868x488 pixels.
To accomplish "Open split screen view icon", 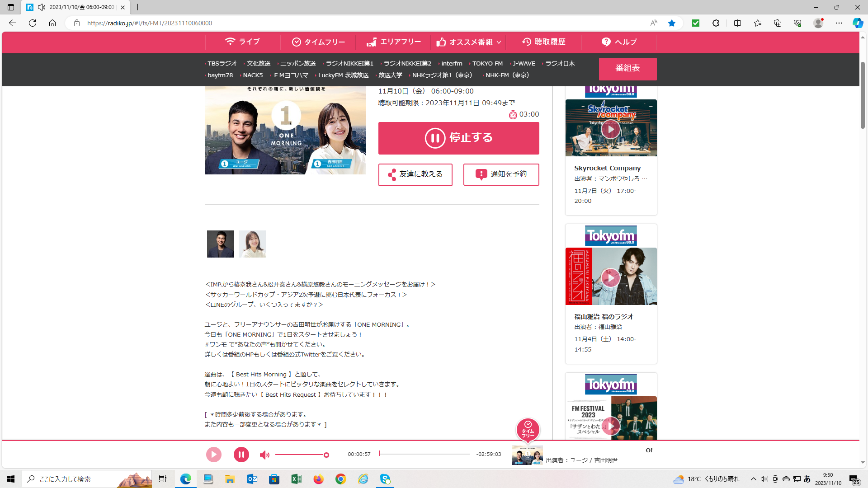I will coord(737,23).
